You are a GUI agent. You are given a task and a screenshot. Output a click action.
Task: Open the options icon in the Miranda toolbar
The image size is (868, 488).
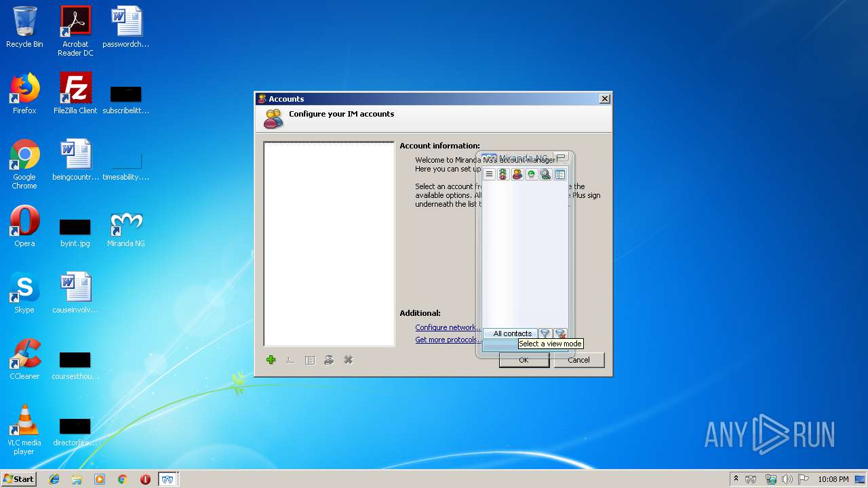tap(560, 174)
